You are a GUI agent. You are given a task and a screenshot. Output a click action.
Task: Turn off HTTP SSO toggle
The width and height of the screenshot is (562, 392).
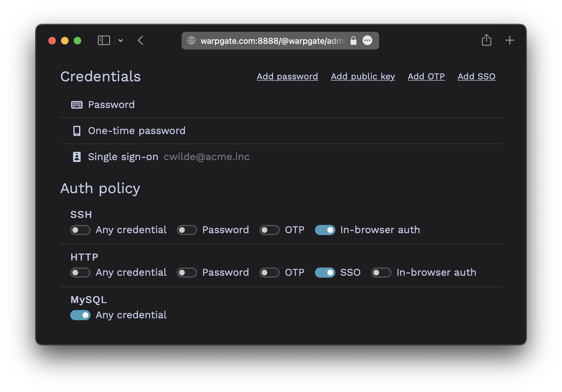(x=325, y=273)
